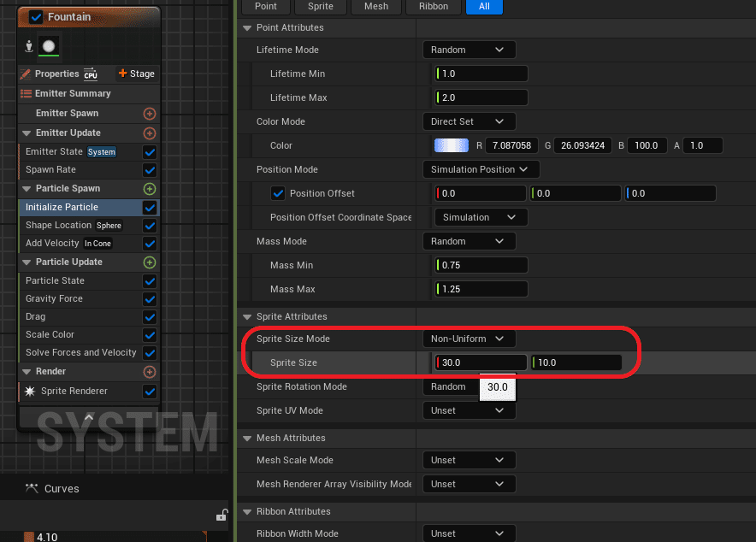Toggle the Scale Color module checkbox
The image size is (756, 542).
pos(150,335)
